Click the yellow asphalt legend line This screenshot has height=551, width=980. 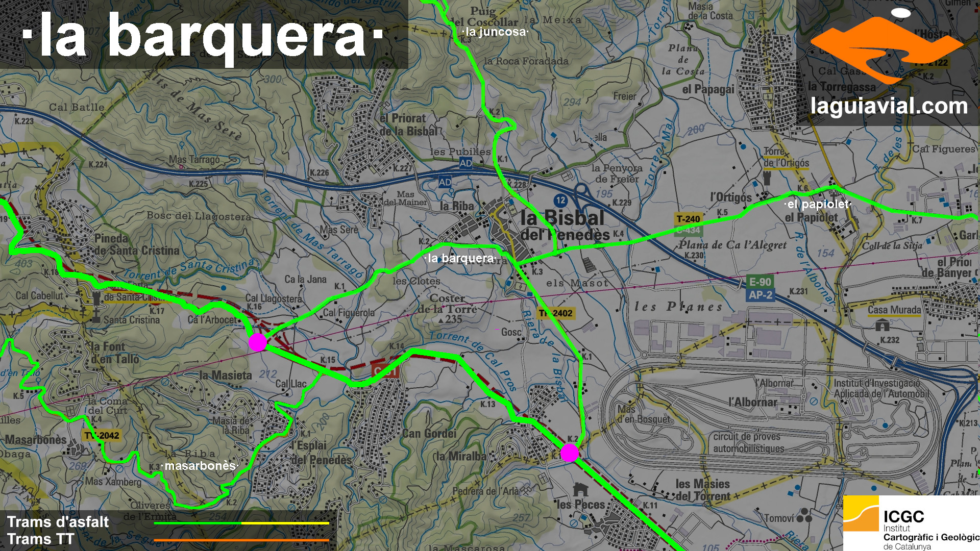285,523
